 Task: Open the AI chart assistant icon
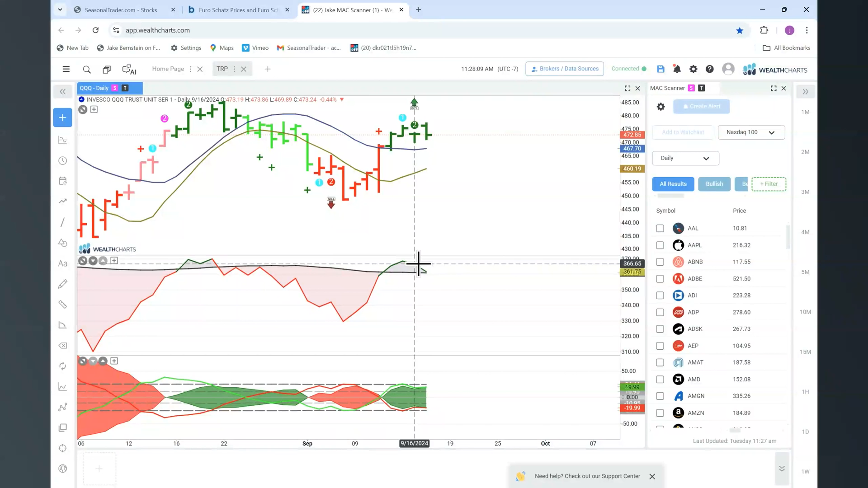[x=129, y=69]
